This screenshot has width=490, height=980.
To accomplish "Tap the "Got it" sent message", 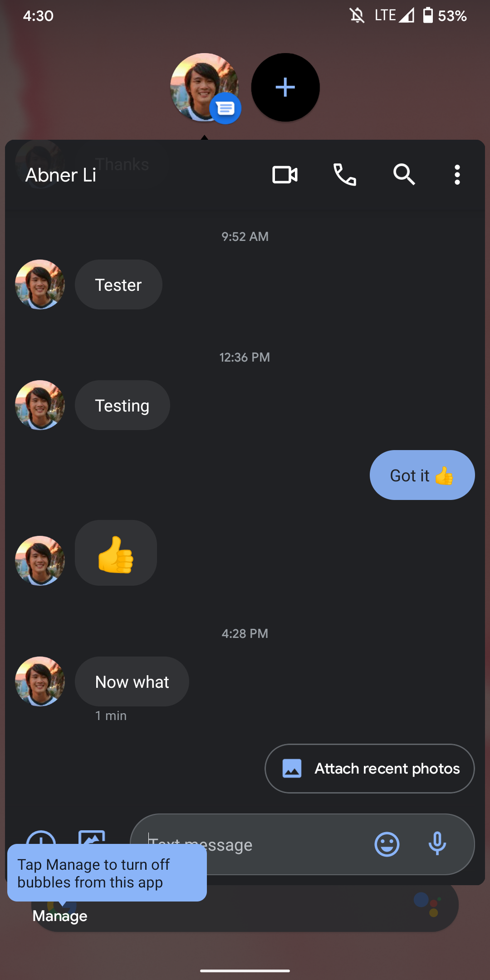I will 422,475.
